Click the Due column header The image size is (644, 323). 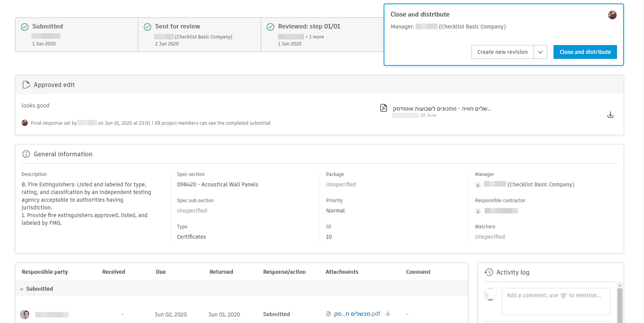tap(160, 272)
